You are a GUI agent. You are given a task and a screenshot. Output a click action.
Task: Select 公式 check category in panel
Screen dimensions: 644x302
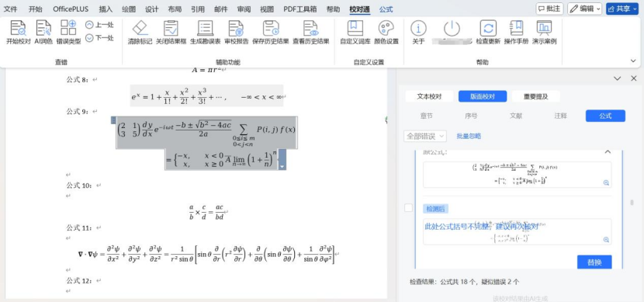pos(605,116)
